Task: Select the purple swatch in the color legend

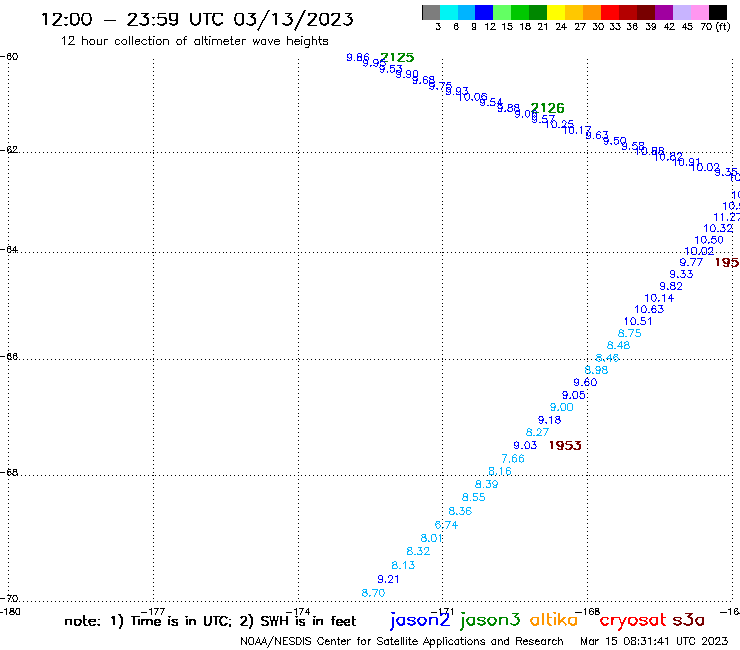Action: click(x=664, y=12)
